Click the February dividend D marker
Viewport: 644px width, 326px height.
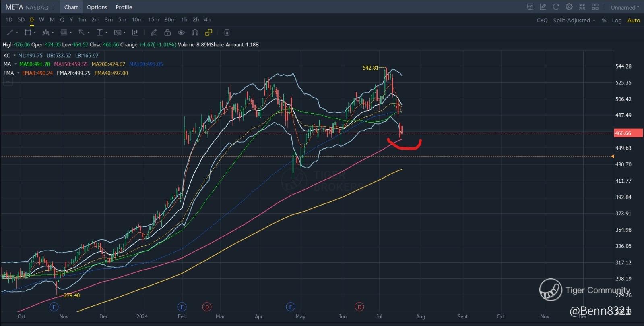click(207, 307)
